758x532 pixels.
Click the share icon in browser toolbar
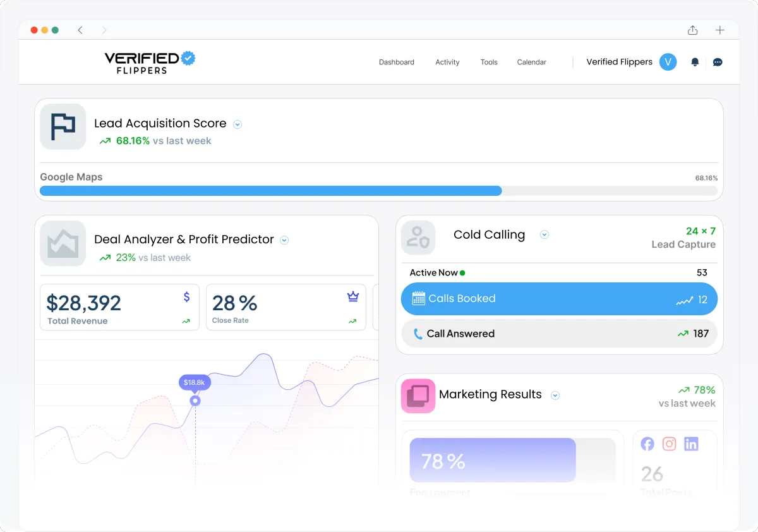693,30
